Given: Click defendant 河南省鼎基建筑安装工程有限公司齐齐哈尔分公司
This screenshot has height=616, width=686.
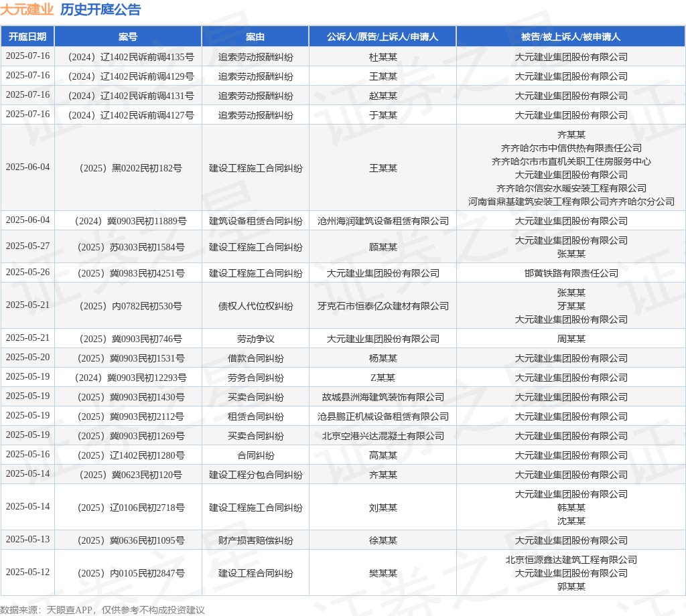Looking at the screenshot, I should (571, 202).
